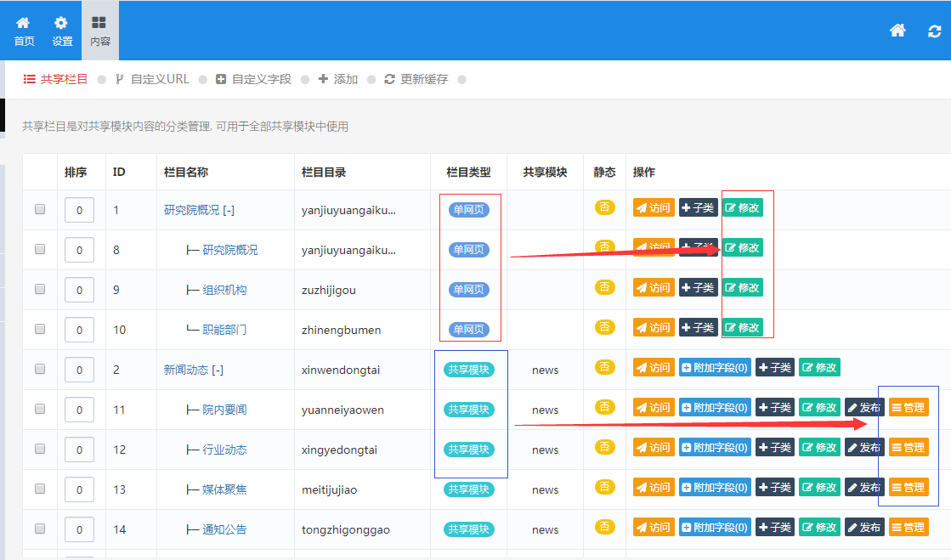Open the 媒体聚焦 category link
Viewport: 951px width, 560px height.
pos(224,489)
